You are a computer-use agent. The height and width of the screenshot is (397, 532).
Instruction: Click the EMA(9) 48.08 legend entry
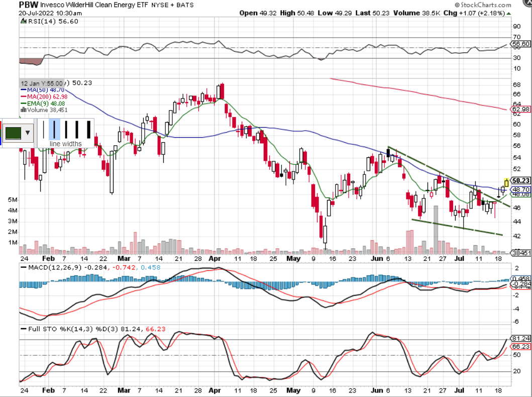pyautogui.click(x=43, y=104)
